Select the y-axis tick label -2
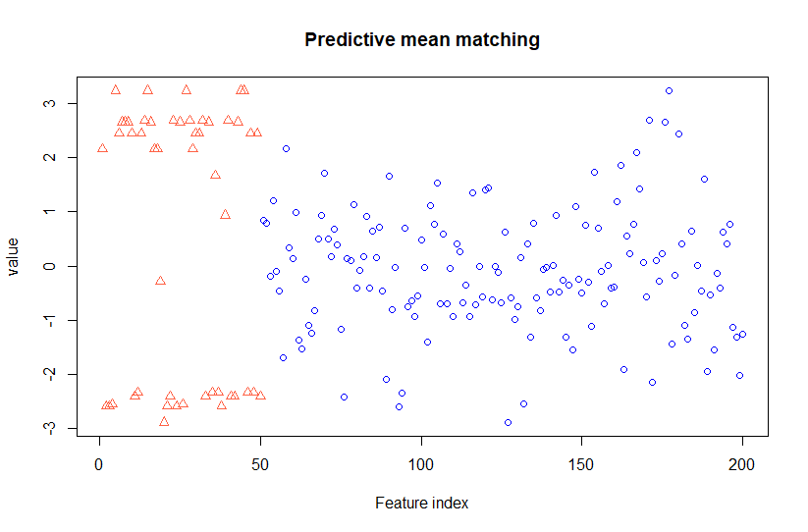The height and width of the screenshot is (532, 808). (x=58, y=374)
